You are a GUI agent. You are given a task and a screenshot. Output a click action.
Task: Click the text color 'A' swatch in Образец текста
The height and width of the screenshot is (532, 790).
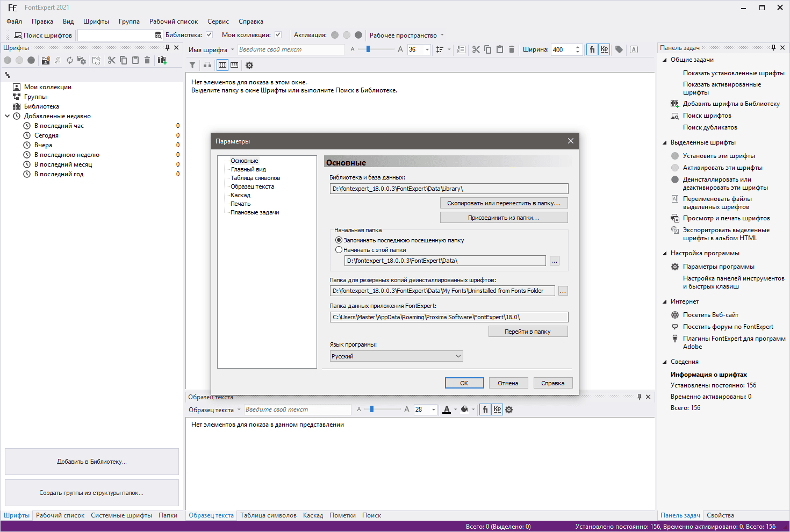tap(447, 409)
